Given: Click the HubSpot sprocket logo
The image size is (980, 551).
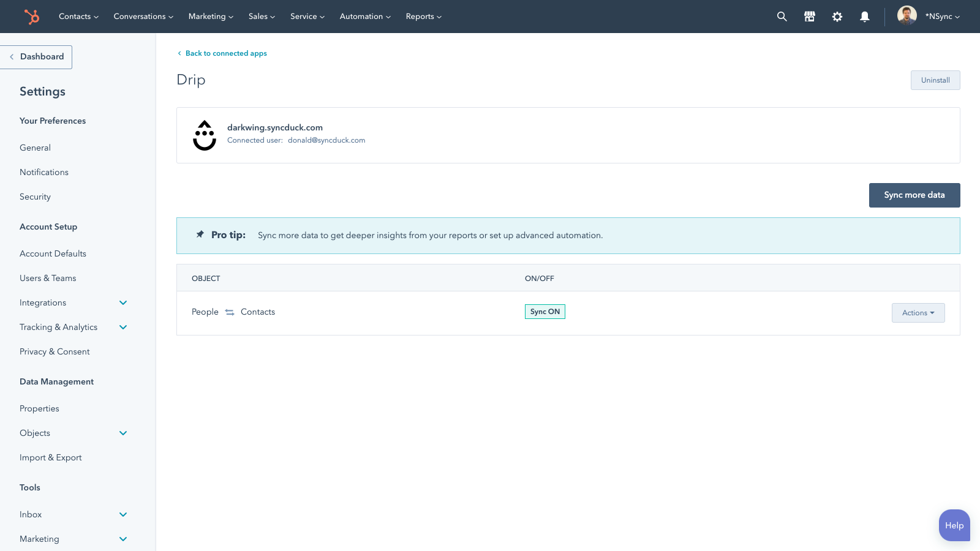Looking at the screenshot, I should click(x=31, y=17).
